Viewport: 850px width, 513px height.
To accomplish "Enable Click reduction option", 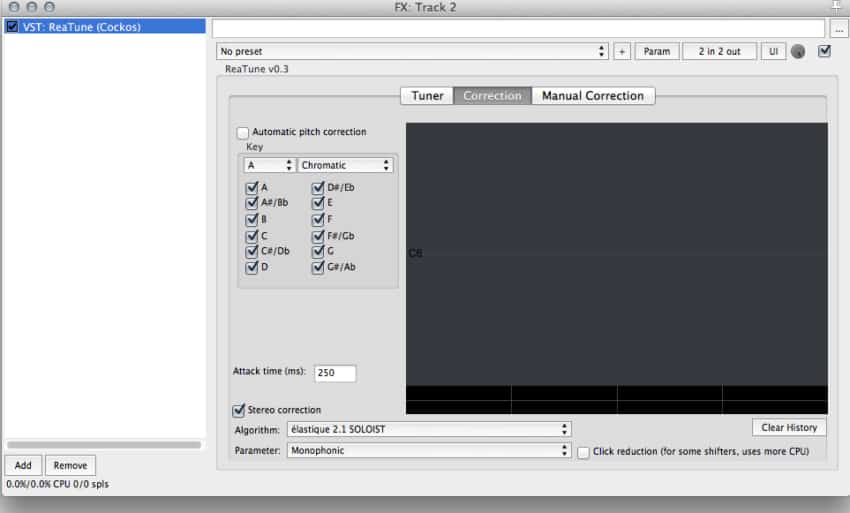I will [584, 452].
